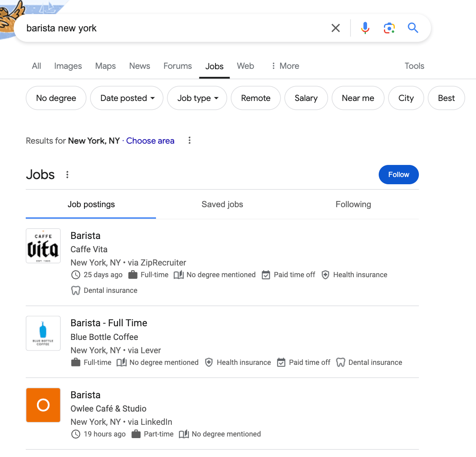Open the Following tab
The width and height of the screenshot is (476, 457).
[353, 204]
